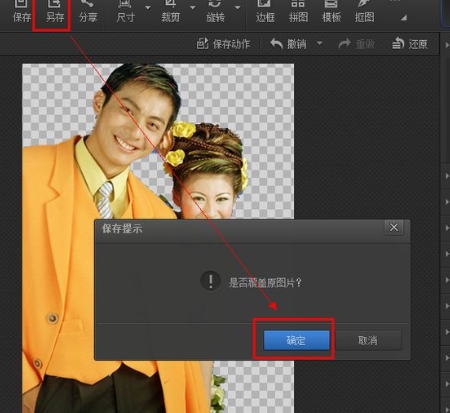Open the 抠图 (Cutout) tool

pos(364,12)
